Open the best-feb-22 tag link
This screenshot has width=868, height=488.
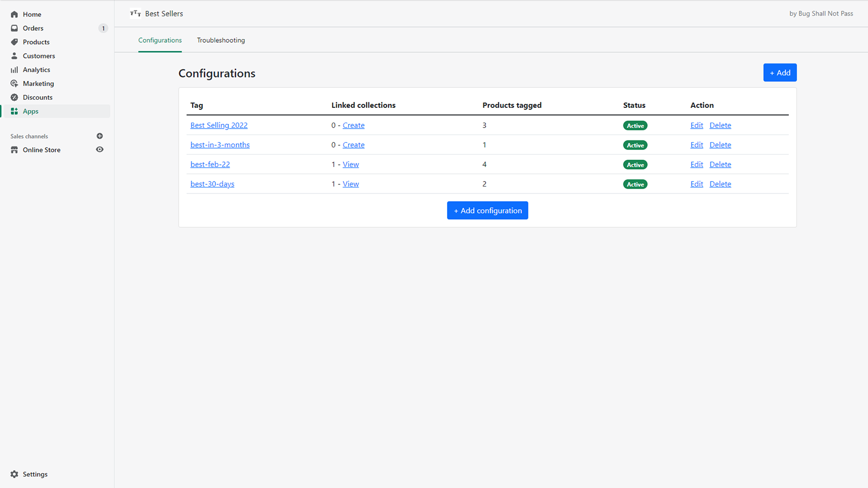(210, 164)
